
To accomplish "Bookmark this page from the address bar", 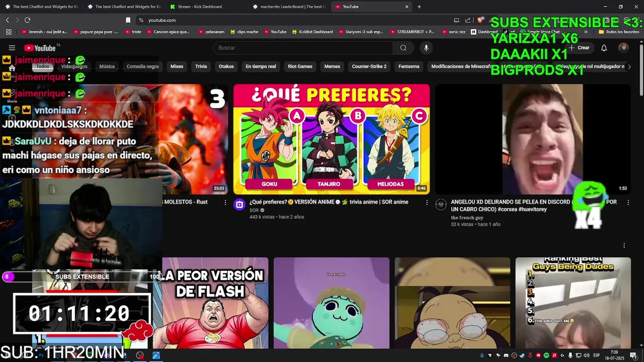I will [x=128, y=20].
